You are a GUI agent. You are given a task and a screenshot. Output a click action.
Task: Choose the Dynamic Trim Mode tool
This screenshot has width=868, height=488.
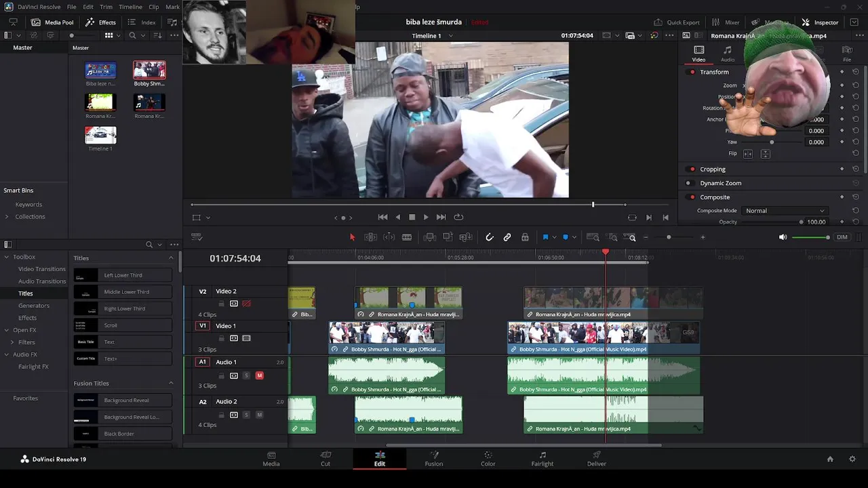pyautogui.click(x=389, y=237)
